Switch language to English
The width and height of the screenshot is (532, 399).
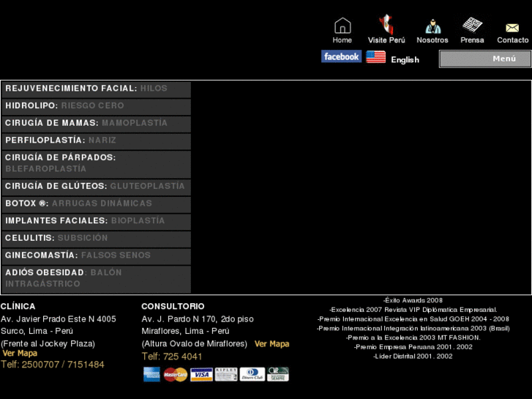coord(405,60)
